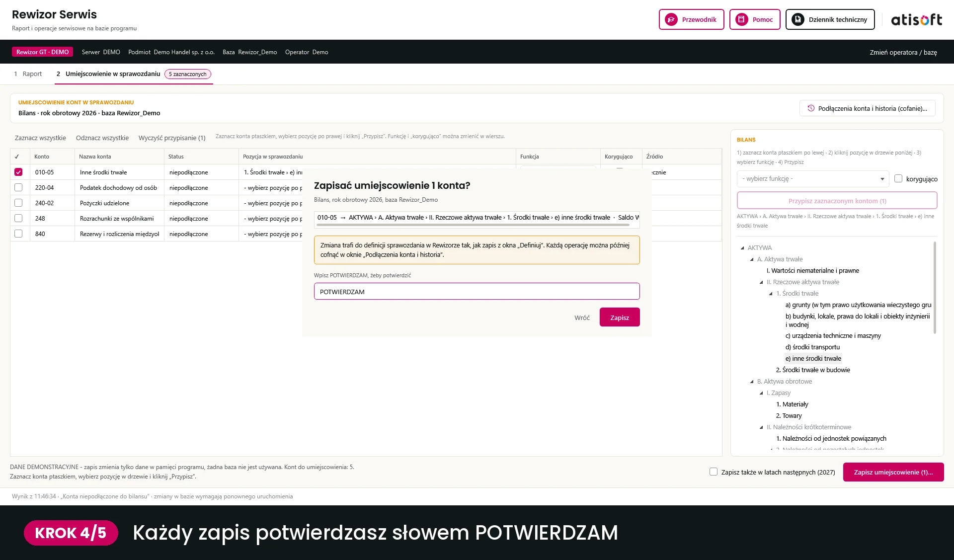Uncheck the checkbox for account 010-05
The image size is (954, 560).
18,172
